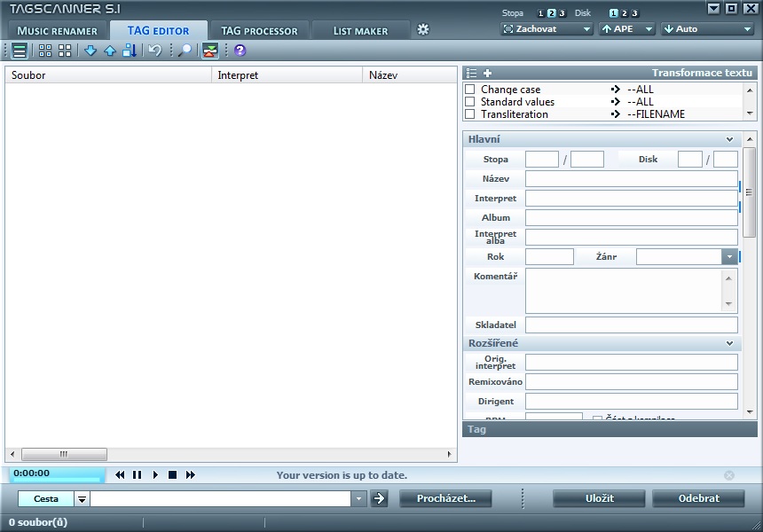Click the plus icon in Transformace textu header
Image resolution: width=763 pixels, height=532 pixels.
click(x=487, y=73)
